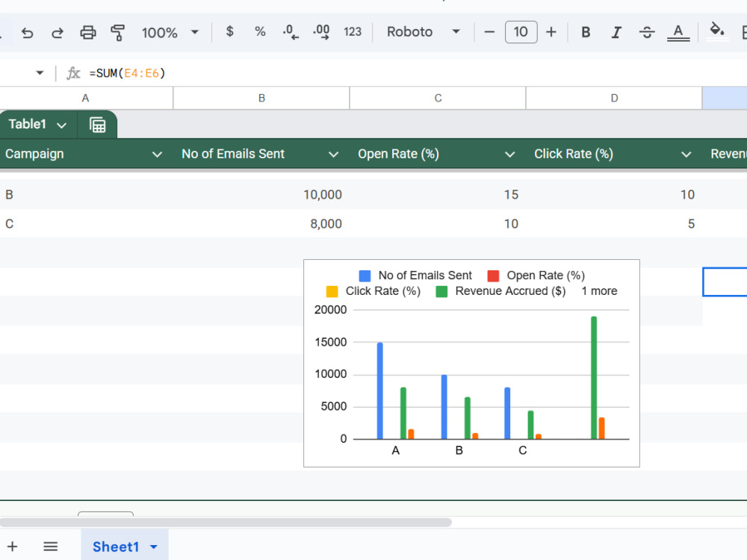Viewport: 747px width, 560px height.
Task: Open the Open Rate (%) column dropdown
Action: click(509, 155)
